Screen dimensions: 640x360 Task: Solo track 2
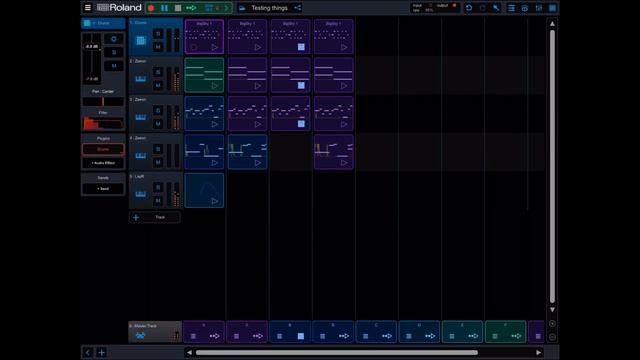(x=158, y=72)
